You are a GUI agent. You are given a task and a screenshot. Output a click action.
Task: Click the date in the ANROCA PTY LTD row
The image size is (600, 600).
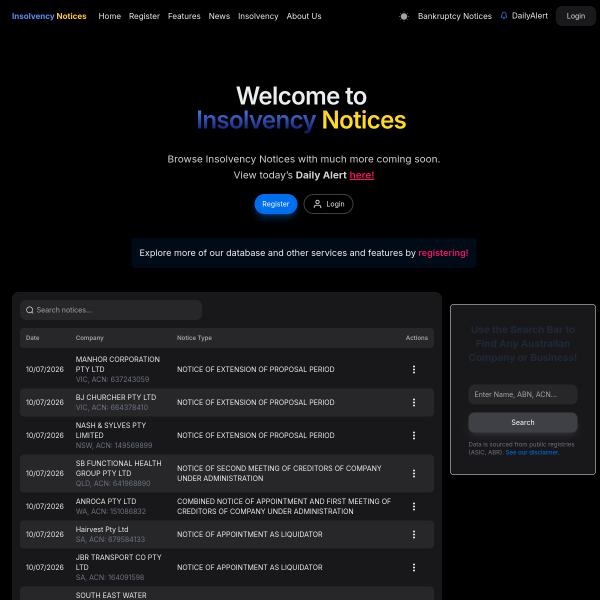pos(45,506)
